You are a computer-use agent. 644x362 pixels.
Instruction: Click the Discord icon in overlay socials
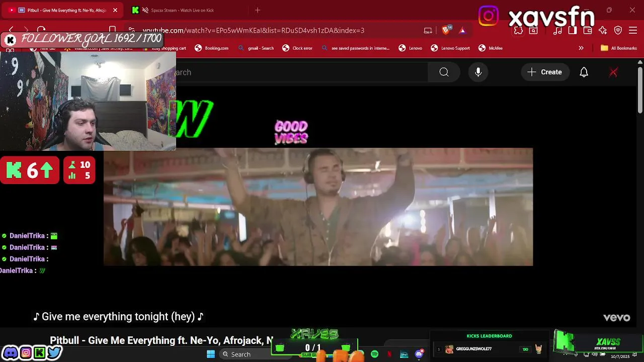point(10,352)
